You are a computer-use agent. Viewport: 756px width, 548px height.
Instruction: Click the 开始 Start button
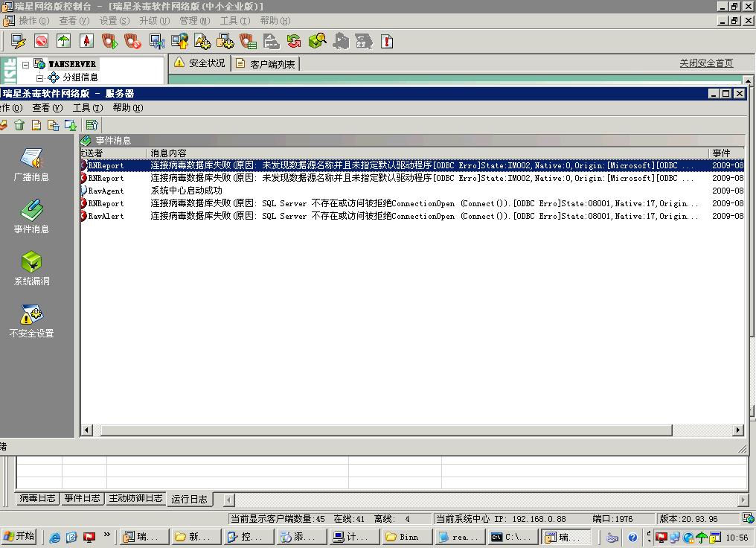(19, 536)
